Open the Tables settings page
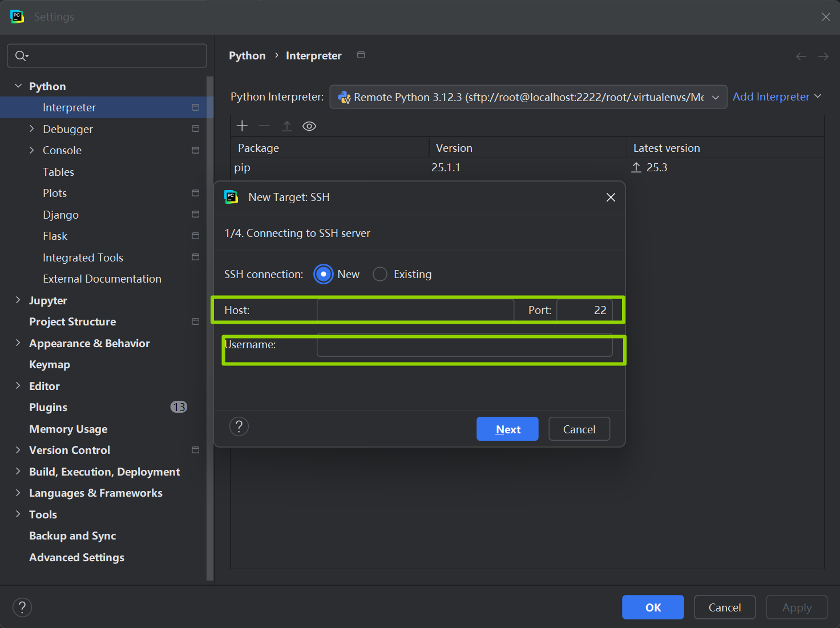The height and width of the screenshot is (628, 840). [58, 172]
